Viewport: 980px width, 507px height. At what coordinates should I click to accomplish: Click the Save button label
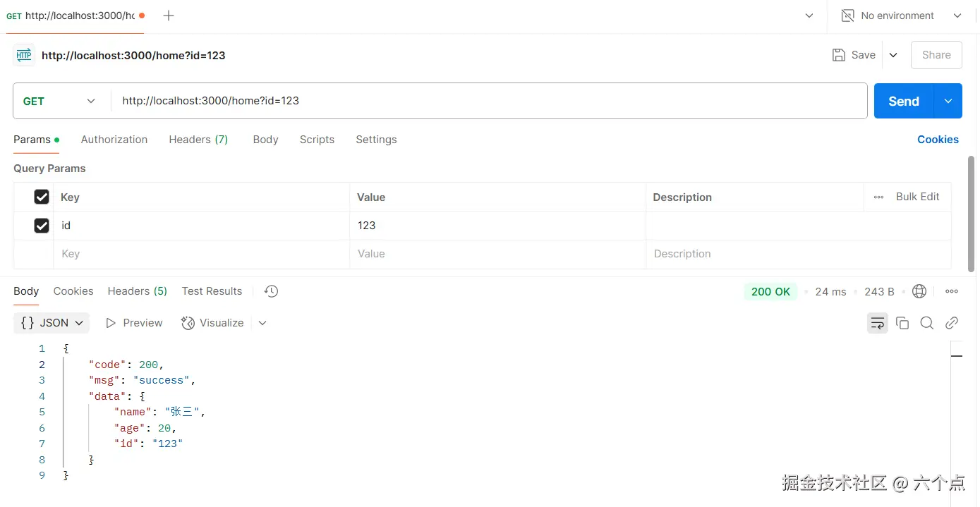863,55
